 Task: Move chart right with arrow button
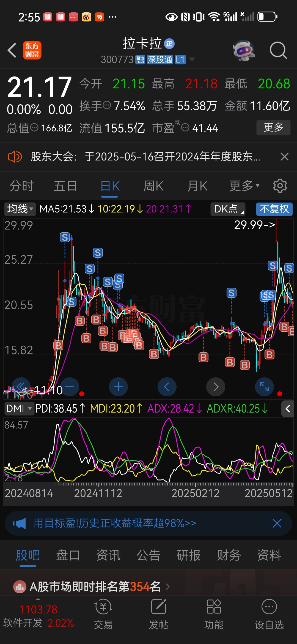click(x=216, y=387)
